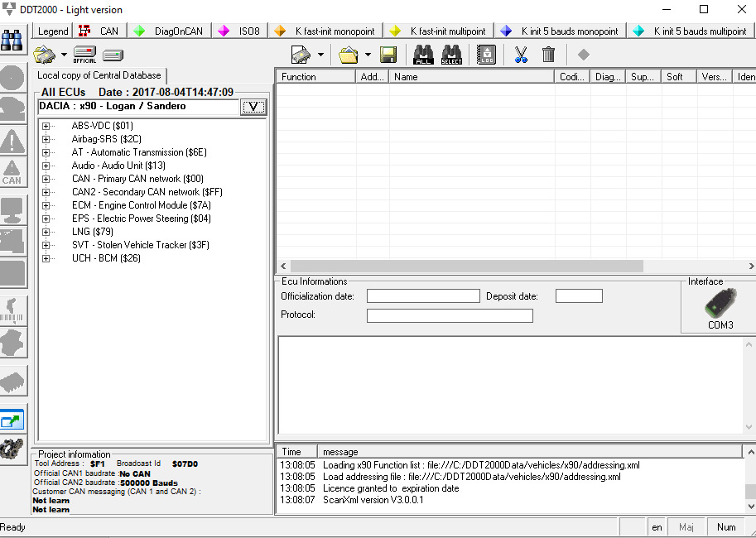Click the LOG notebook icon
Viewport: 756px width, 538px height.
point(486,55)
